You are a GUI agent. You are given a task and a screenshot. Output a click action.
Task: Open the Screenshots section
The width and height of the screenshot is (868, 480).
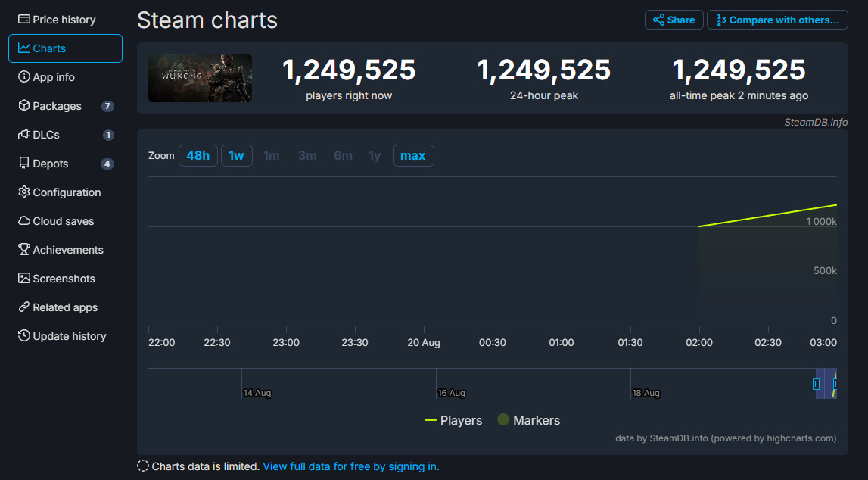(65, 279)
